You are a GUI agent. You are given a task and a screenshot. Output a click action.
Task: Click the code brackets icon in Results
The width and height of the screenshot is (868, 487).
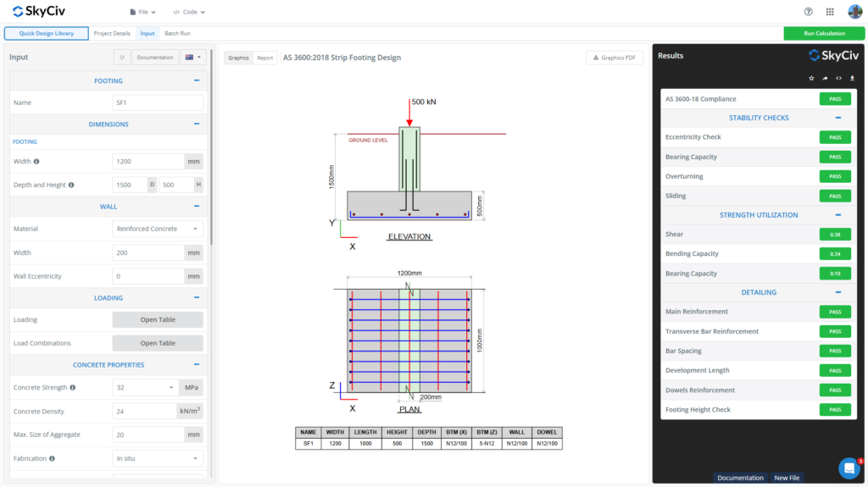pos(838,78)
